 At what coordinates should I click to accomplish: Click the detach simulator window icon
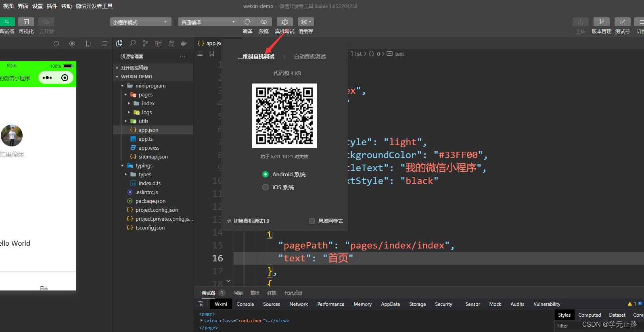pyautogui.click(x=105, y=44)
